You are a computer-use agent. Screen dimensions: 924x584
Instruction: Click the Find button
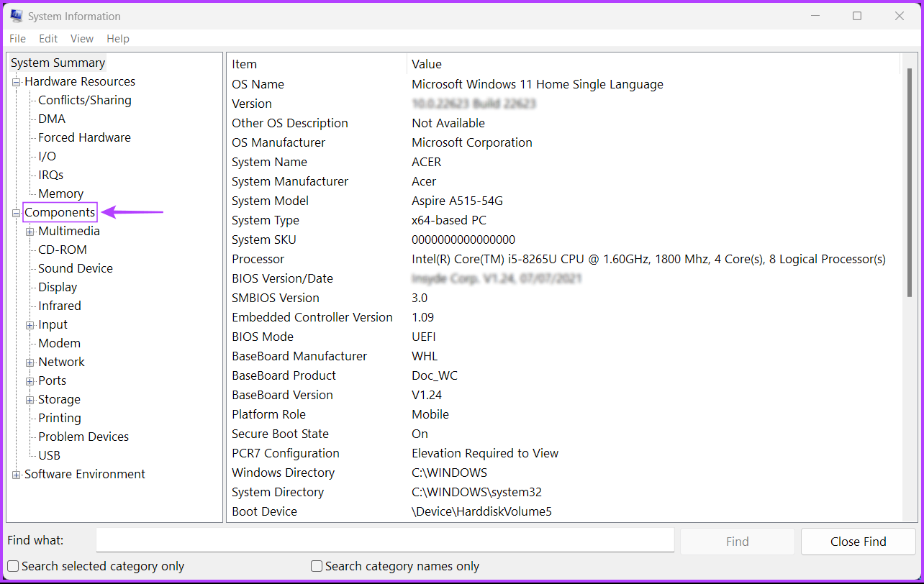point(737,542)
